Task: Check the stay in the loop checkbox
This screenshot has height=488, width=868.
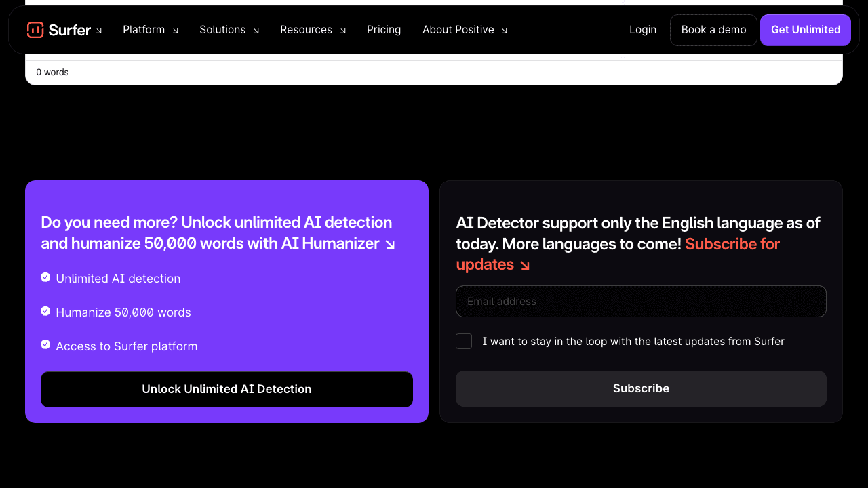Action: 464,341
